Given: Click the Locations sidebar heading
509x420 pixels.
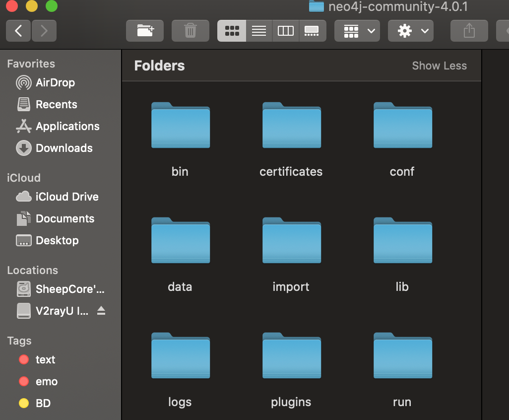Looking at the screenshot, I should click(x=32, y=270).
